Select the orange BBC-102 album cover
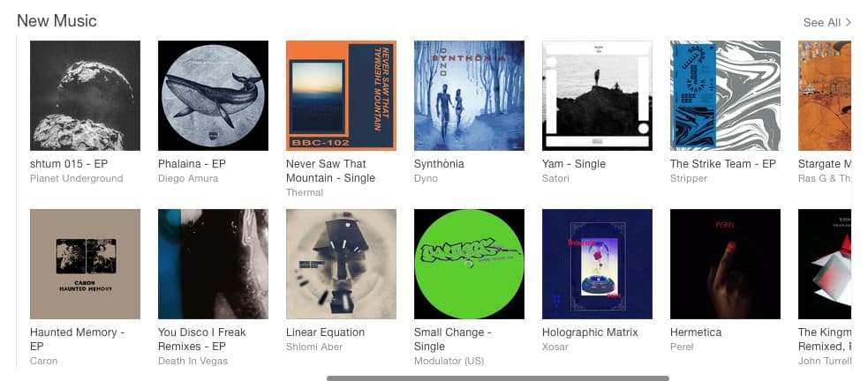The image size is (868, 381). (x=341, y=95)
